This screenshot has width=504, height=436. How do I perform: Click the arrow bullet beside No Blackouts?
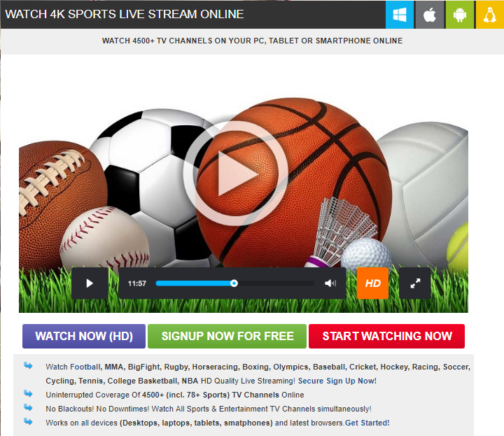(28, 408)
